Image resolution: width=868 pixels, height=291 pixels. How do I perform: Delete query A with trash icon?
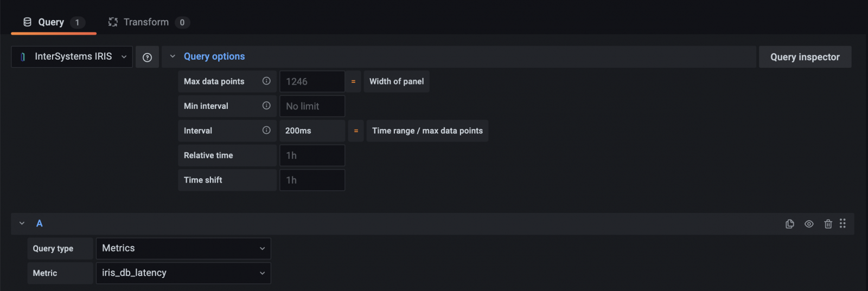828,224
